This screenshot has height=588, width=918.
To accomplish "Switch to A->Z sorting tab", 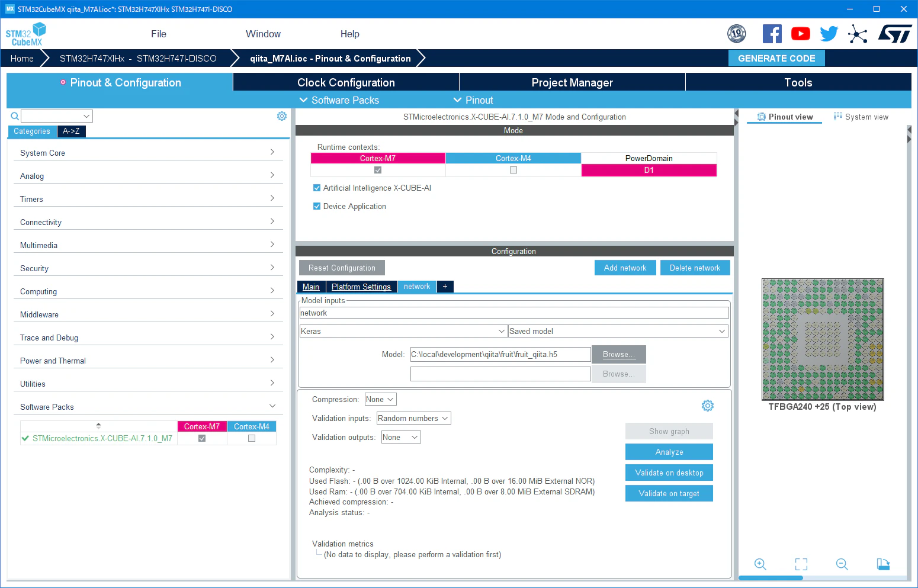I will tap(71, 131).
